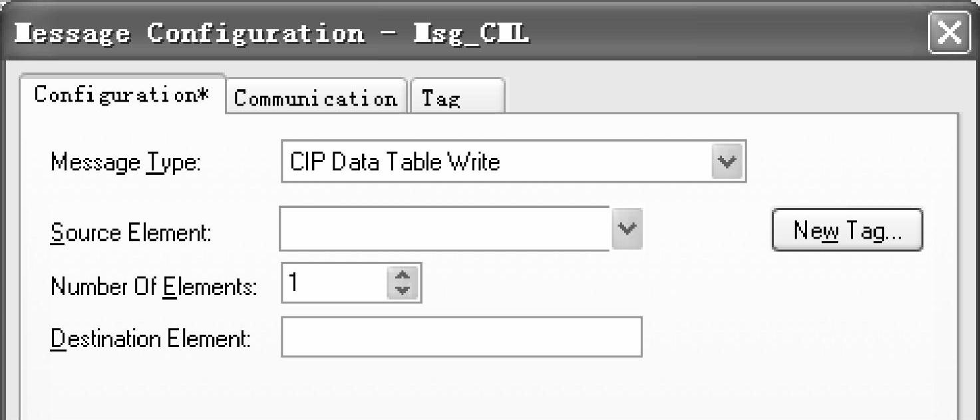Switch to the Communication tab
The height and width of the screenshot is (420, 980).
pyautogui.click(x=315, y=98)
